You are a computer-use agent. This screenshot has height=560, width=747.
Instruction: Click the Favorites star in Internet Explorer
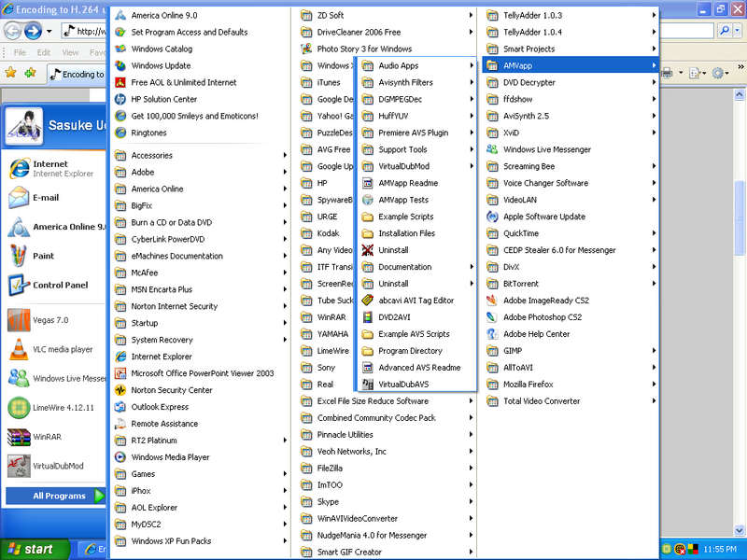coord(10,73)
